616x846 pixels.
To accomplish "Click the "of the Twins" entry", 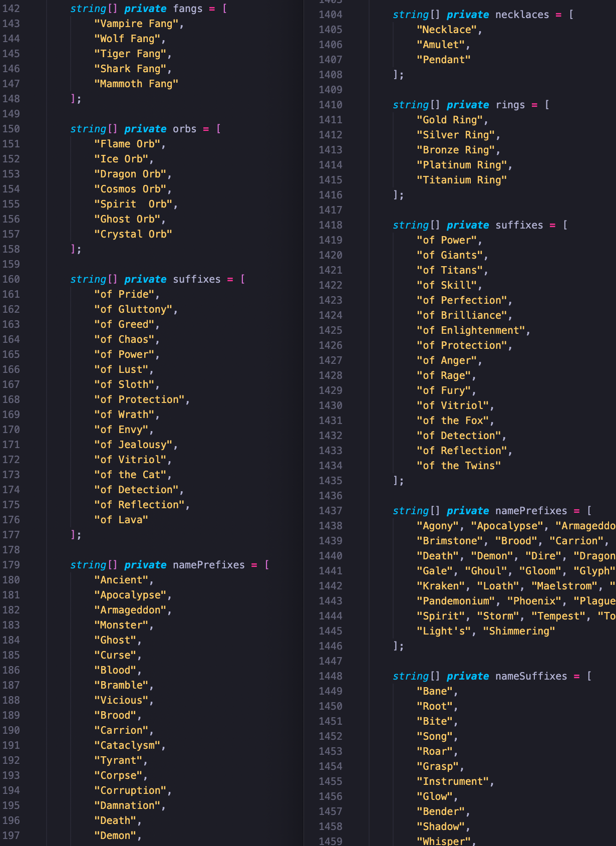I will tap(459, 466).
